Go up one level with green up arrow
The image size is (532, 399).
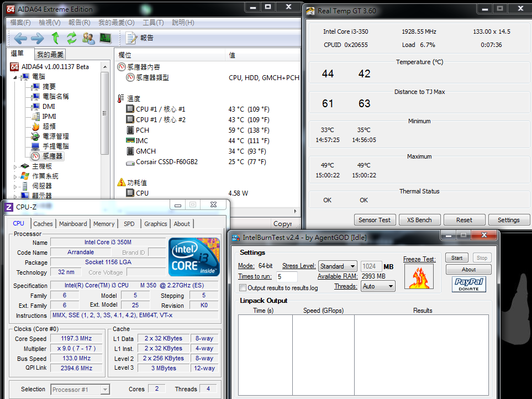click(55, 38)
